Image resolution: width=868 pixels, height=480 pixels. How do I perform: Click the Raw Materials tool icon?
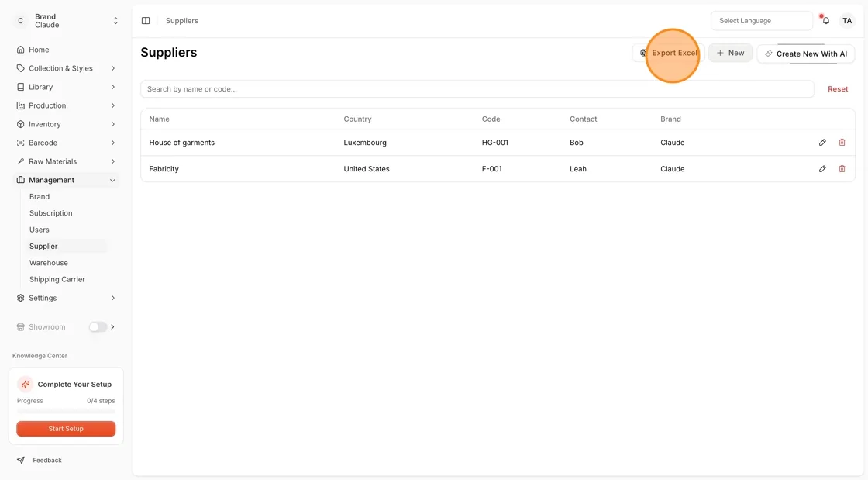20,161
